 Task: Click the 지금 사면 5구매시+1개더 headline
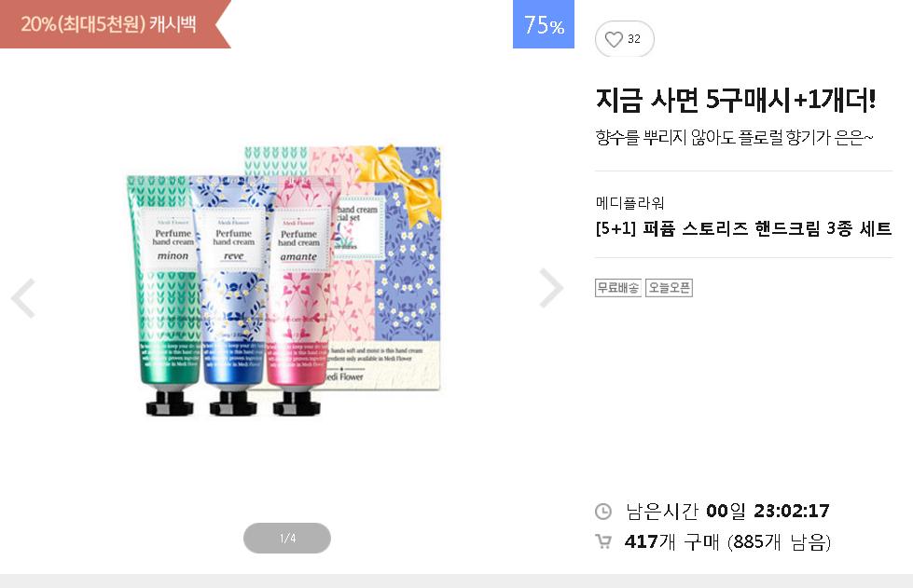click(x=735, y=99)
